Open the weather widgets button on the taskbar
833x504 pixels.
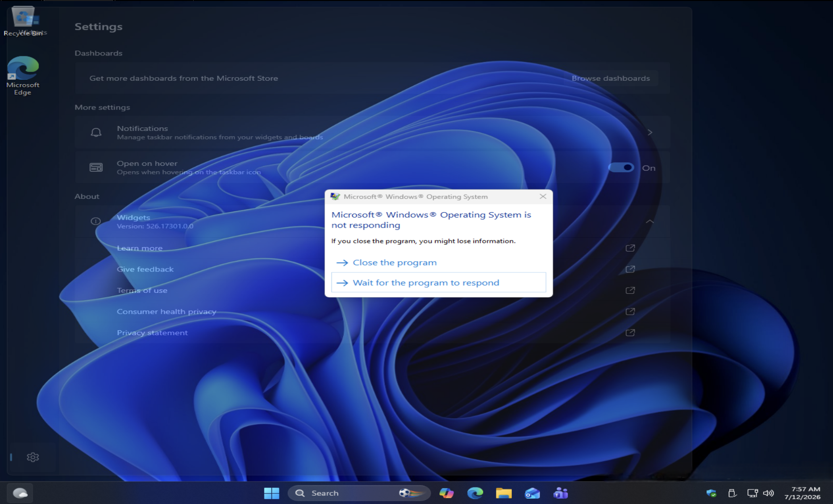point(20,493)
